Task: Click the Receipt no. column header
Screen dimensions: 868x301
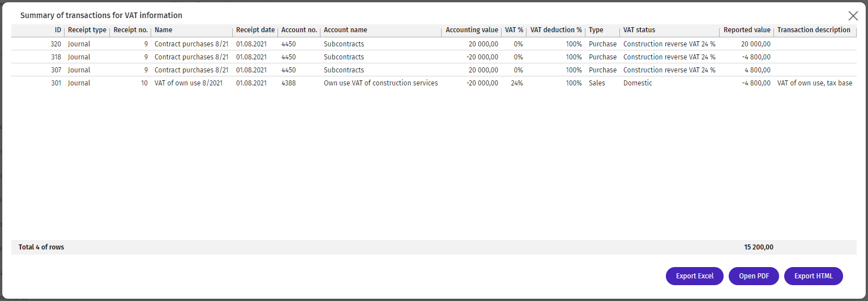Action: [x=130, y=30]
